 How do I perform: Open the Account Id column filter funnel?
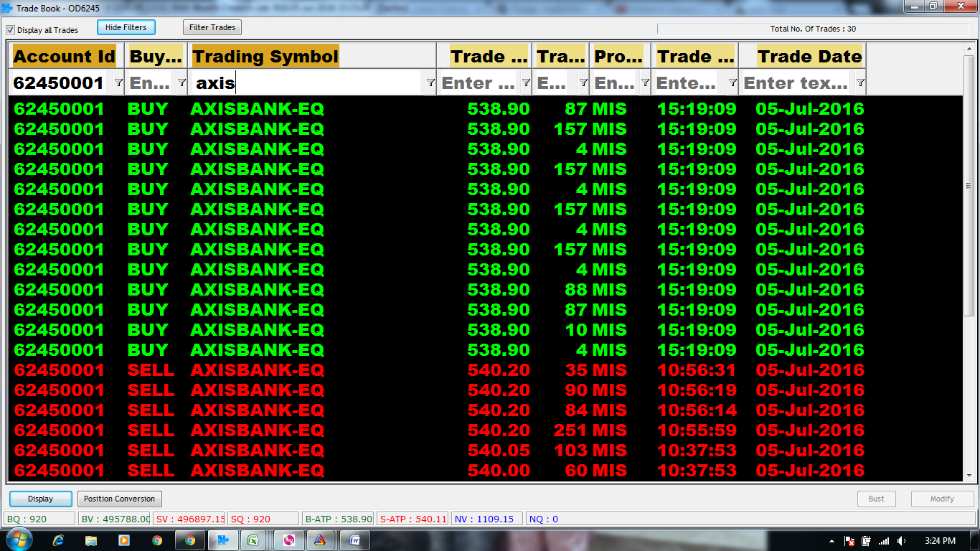click(x=118, y=83)
